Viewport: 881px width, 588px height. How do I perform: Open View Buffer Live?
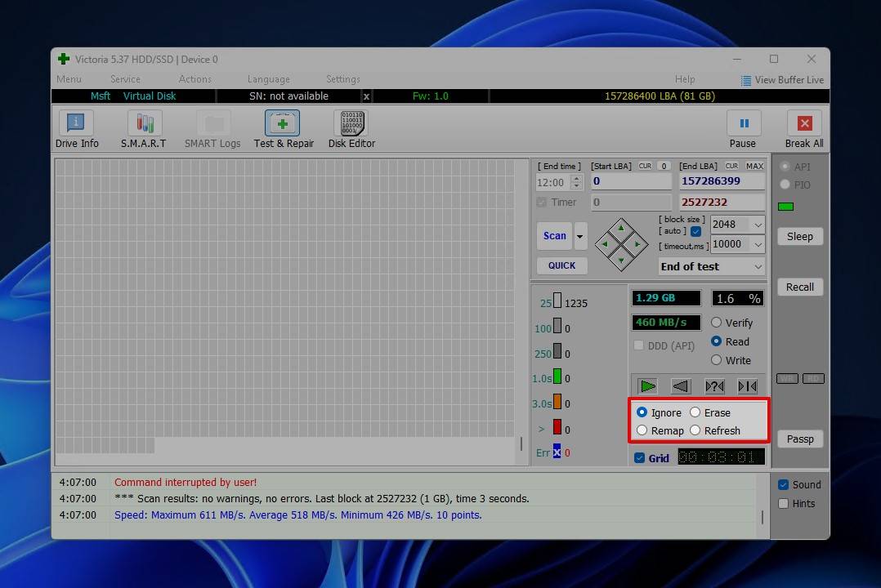782,80
